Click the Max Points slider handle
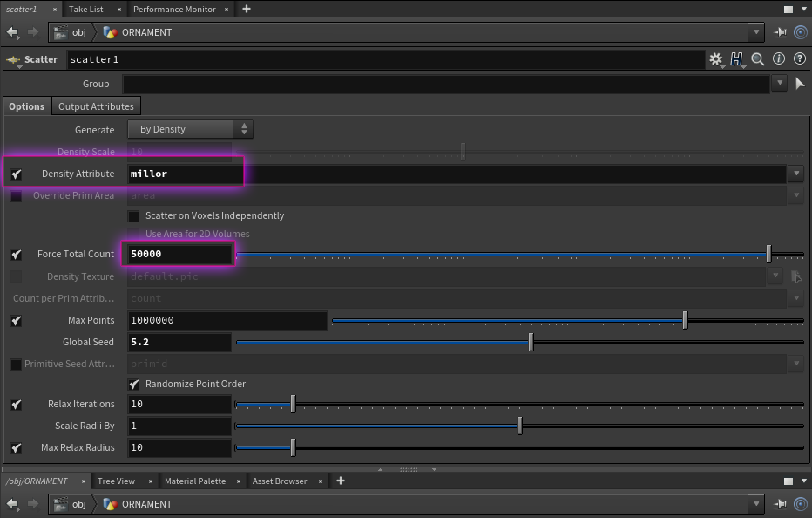812x518 pixels. pyautogui.click(x=685, y=320)
